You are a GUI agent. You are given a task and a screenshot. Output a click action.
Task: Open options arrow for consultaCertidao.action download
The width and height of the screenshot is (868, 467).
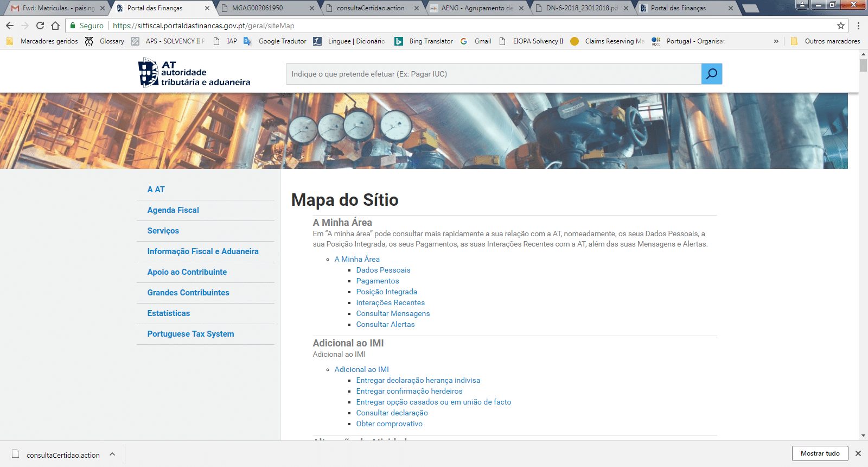click(x=112, y=455)
